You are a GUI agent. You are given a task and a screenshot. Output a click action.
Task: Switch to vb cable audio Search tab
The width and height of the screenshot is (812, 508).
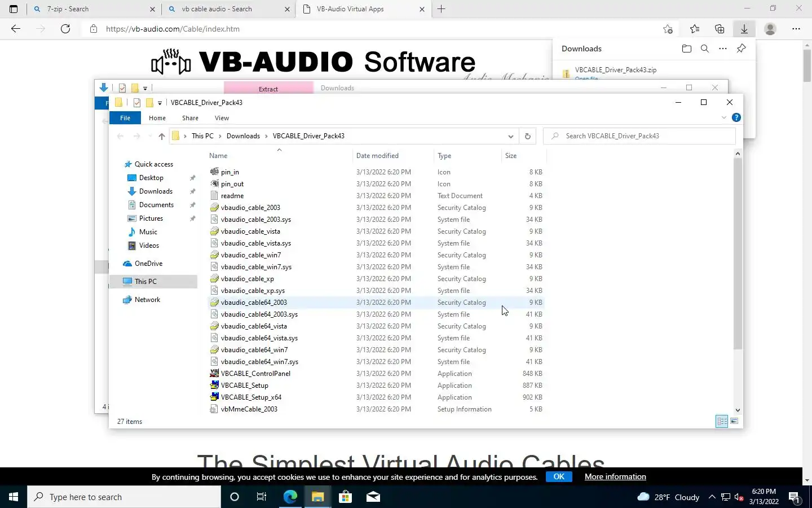point(228,9)
